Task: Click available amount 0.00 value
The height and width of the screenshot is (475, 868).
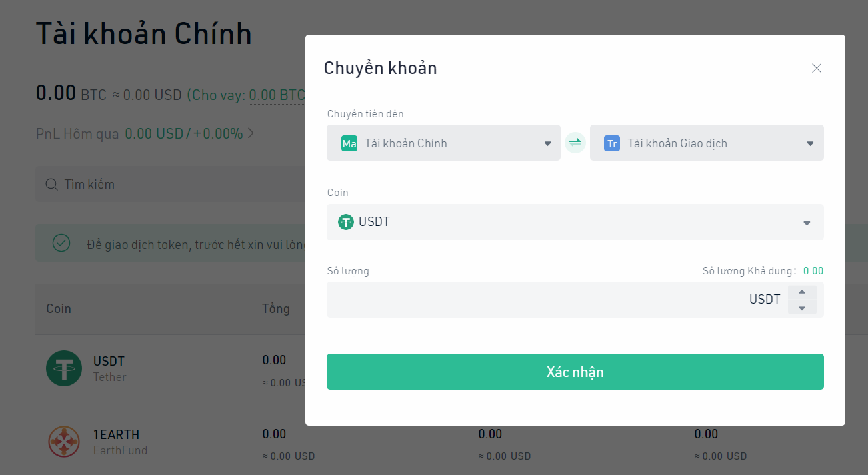Action: pyautogui.click(x=813, y=271)
